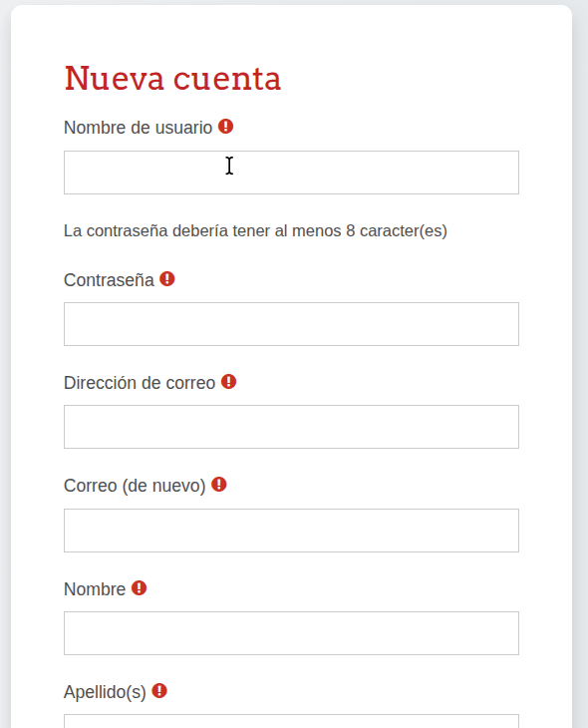
Task: Click the Apellido(s) label text
Action: click(x=105, y=692)
